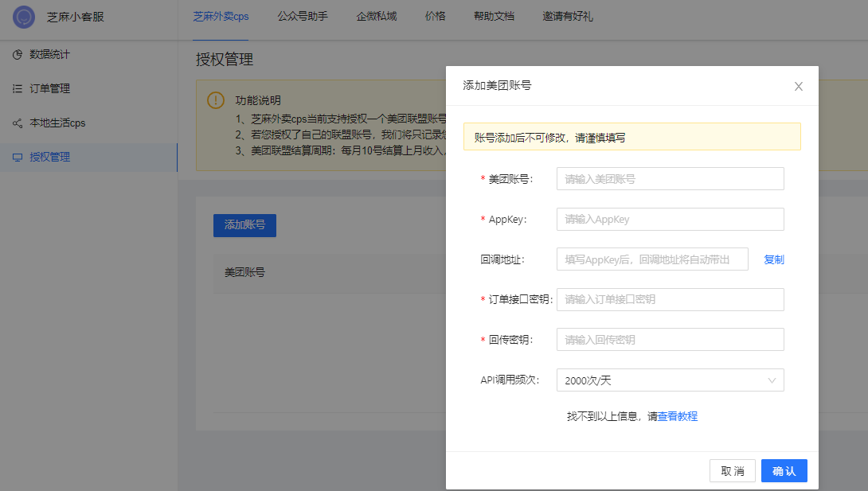Click the 美团账号 table column header

[x=244, y=272]
